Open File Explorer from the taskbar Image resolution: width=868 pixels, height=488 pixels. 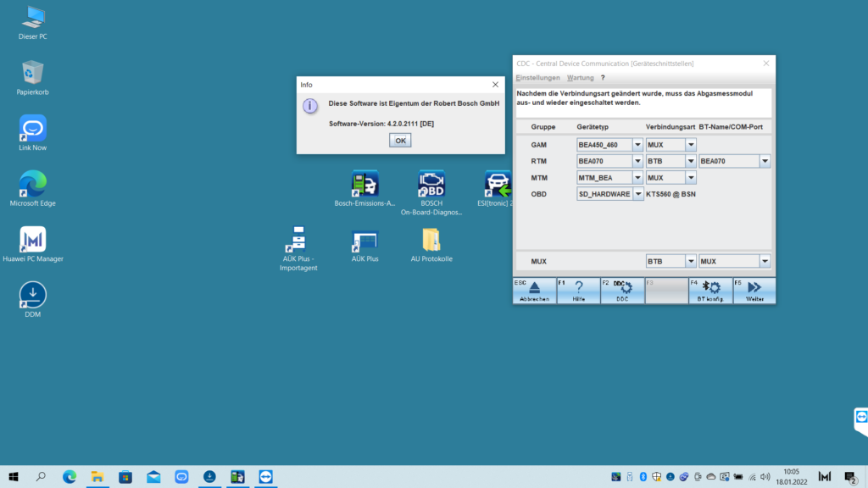click(x=97, y=476)
